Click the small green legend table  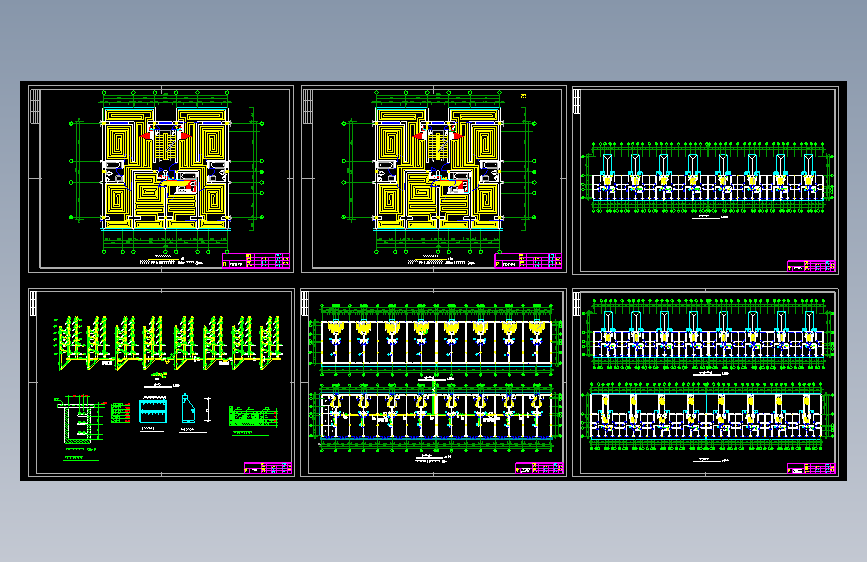tap(120, 413)
